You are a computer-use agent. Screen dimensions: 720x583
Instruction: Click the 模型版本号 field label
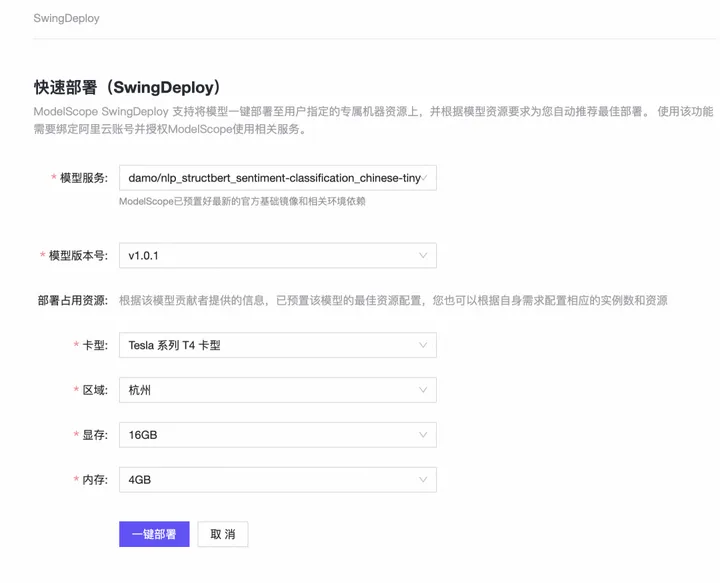pyautogui.click(x=78, y=256)
